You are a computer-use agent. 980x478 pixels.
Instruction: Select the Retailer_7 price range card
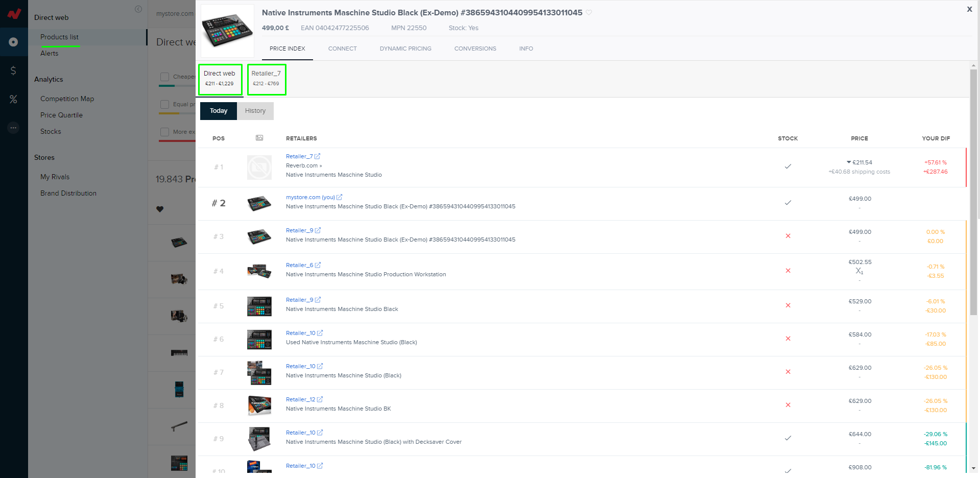tap(267, 79)
